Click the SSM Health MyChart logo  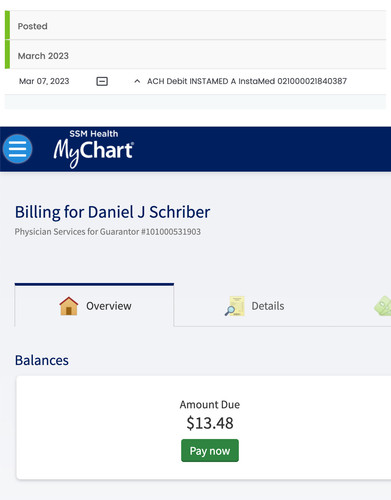point(94,149)
